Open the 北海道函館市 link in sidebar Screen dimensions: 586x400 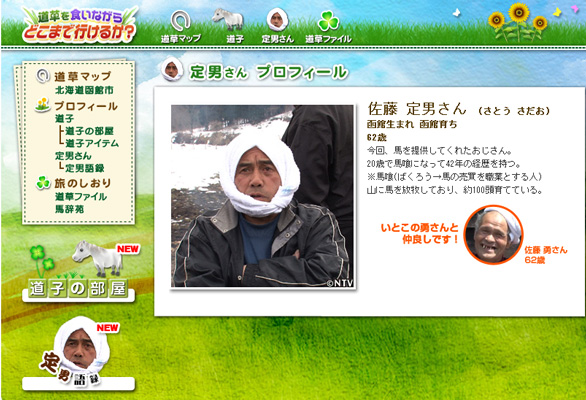tap(84, 90)
